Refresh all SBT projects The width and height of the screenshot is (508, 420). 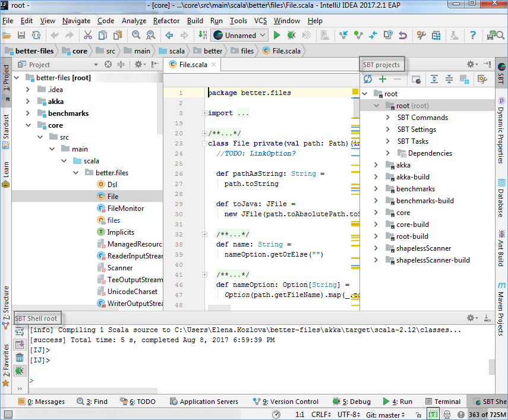368,79
